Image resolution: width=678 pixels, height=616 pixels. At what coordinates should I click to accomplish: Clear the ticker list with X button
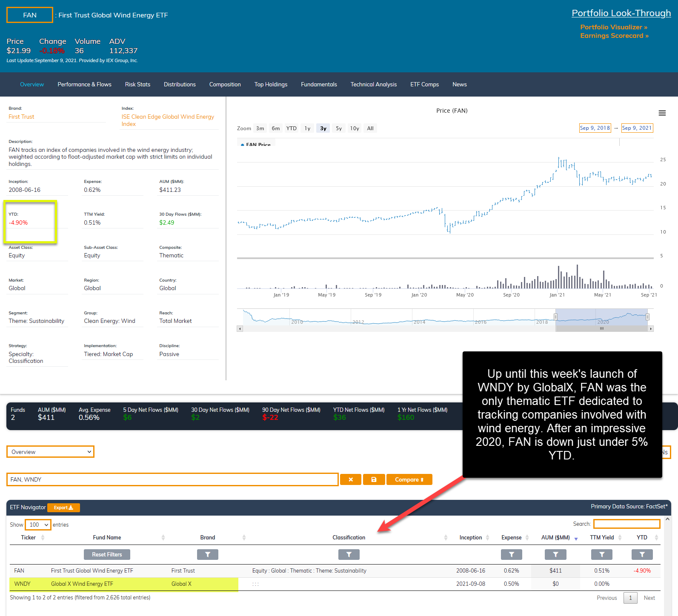pos(351,479)
